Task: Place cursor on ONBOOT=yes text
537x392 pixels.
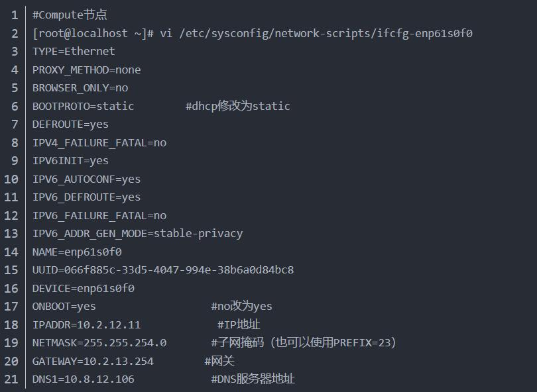Action: 64,306
